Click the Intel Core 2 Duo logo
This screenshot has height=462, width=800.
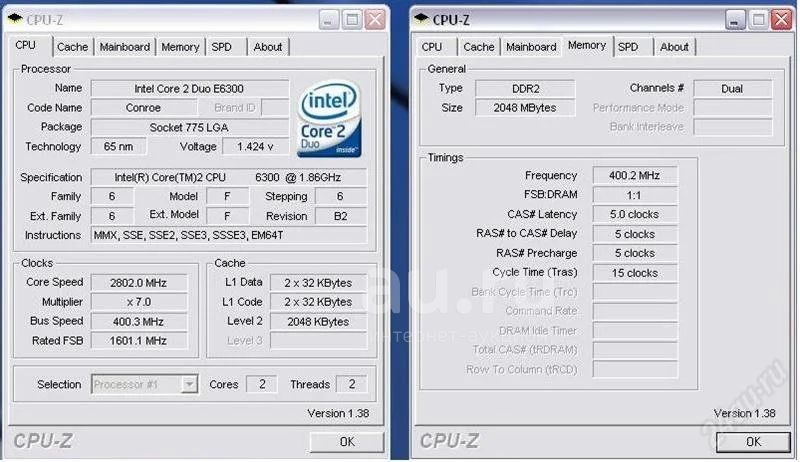point(330,119)
